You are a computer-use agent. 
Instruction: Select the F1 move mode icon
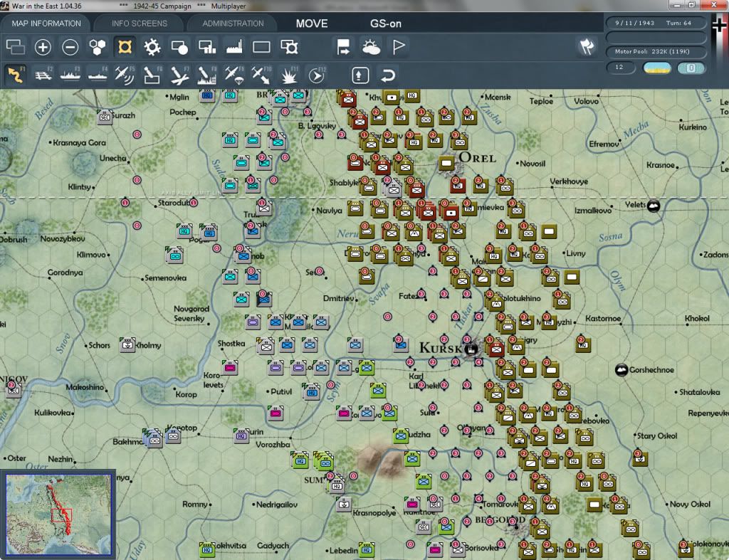pos(16,75)
